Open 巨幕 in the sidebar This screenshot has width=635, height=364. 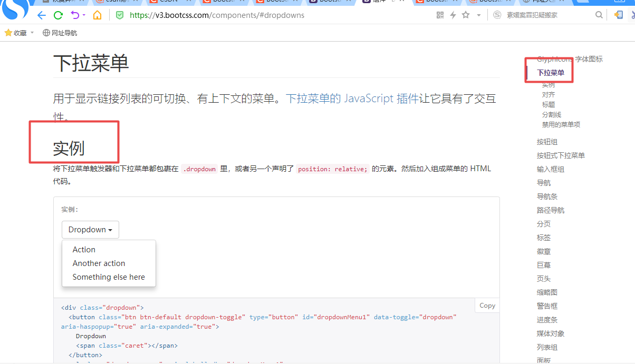click(544, 265)
